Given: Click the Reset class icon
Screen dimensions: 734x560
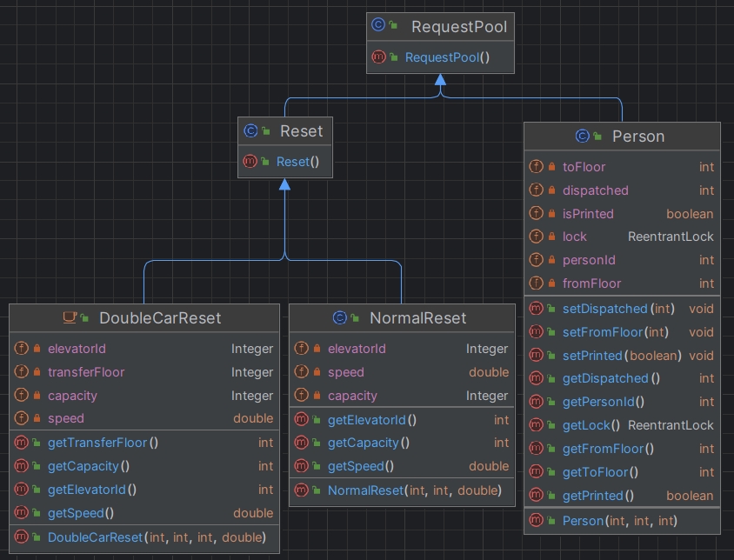Looking at the screenshot, I should click(x=251, y=131).
